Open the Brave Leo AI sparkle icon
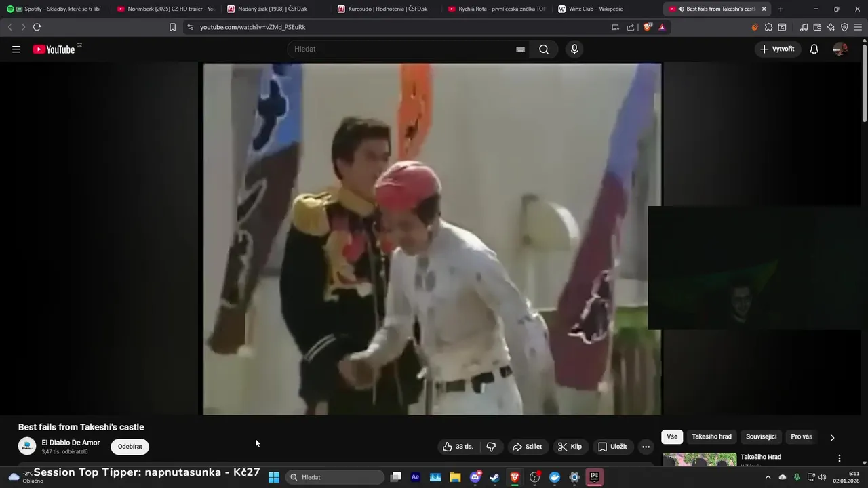The width and height of the screenshot is (868, 488). coord(831,27)
